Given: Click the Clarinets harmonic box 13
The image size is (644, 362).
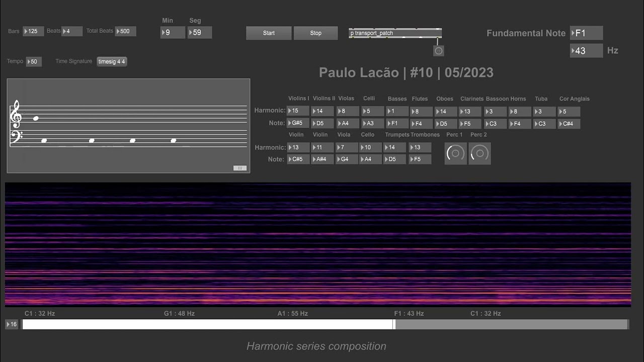Looking at the screenshot, I should (x=470, y=111).
